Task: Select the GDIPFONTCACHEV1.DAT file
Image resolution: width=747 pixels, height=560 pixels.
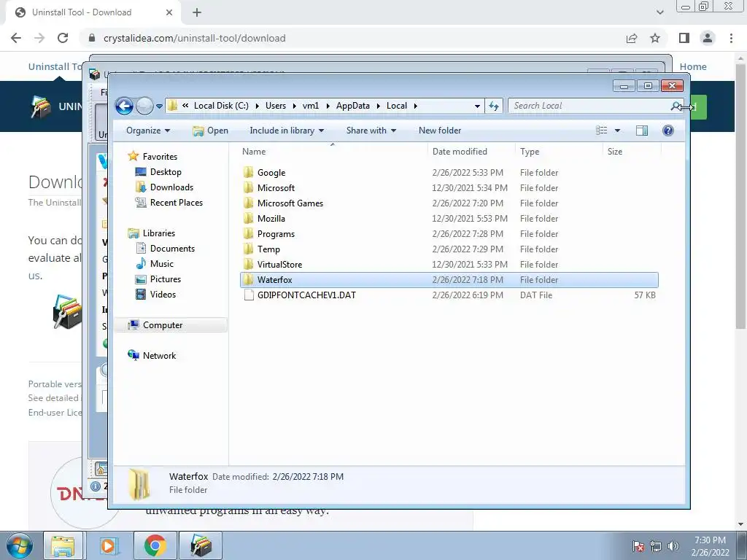Action: click(306, 295)
